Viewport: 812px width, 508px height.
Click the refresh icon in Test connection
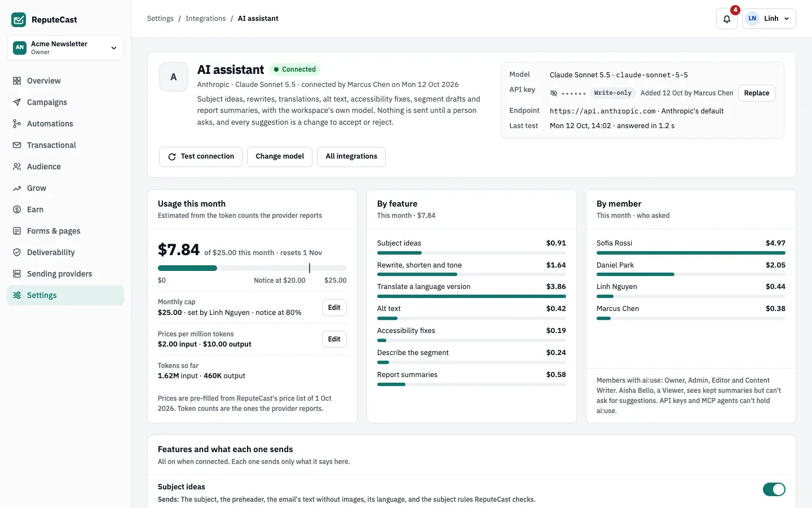(172, 156)
